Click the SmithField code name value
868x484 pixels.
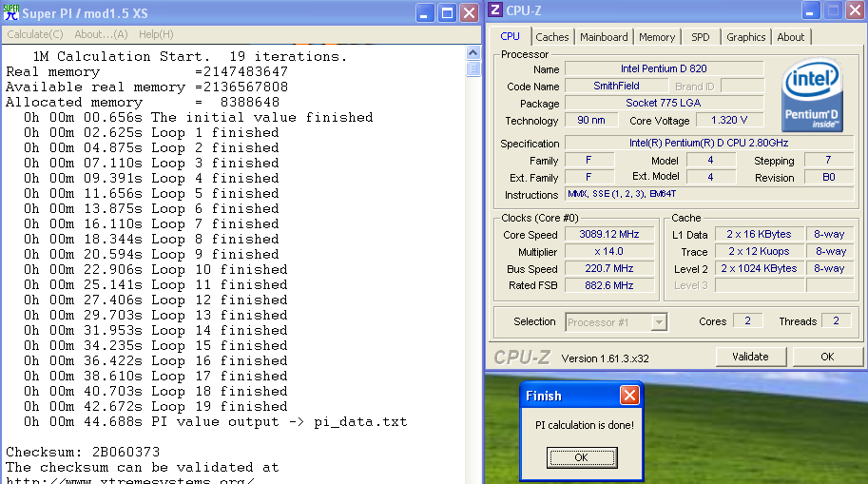click(616, 86)
